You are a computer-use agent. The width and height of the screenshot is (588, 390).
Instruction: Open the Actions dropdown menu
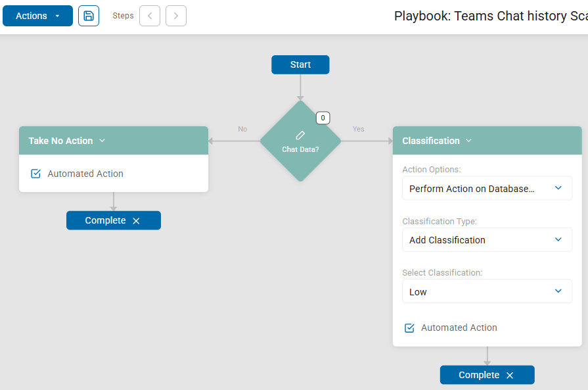(x=37, y=16)
